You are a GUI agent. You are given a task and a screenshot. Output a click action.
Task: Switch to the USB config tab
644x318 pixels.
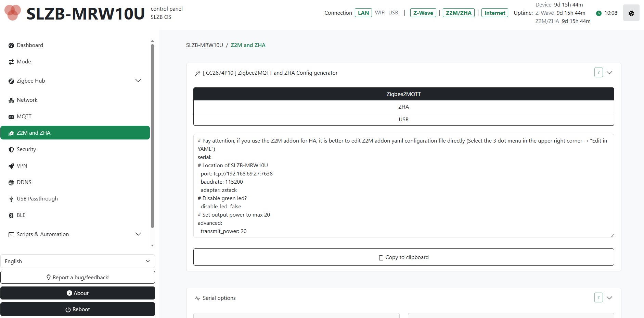coord(404,119)
